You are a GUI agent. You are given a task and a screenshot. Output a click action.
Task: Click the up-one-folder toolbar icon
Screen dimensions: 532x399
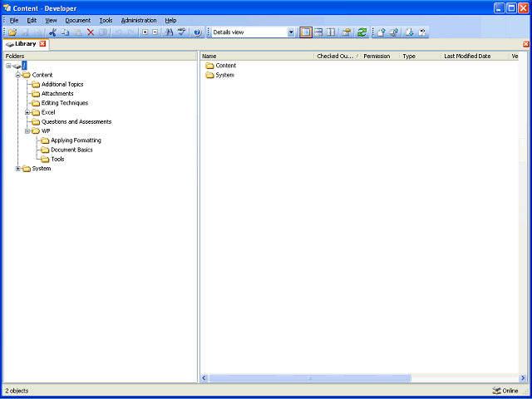coord(346,32)
